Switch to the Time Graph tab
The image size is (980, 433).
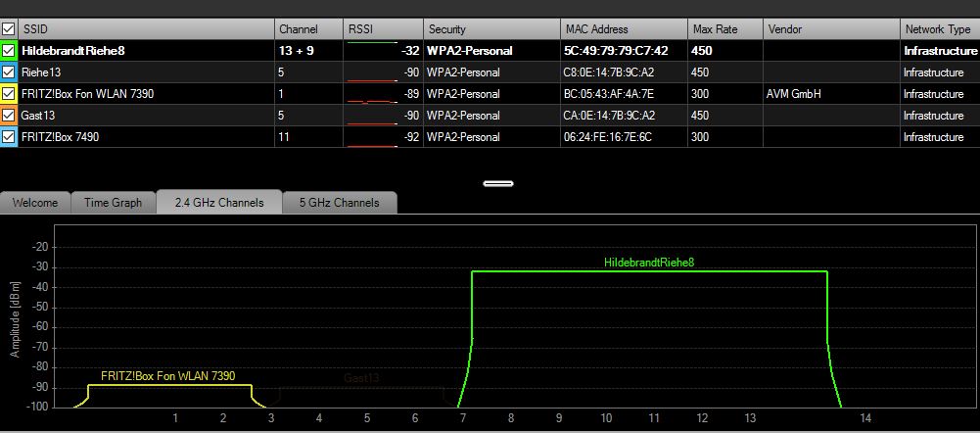[x=114, y=203]
